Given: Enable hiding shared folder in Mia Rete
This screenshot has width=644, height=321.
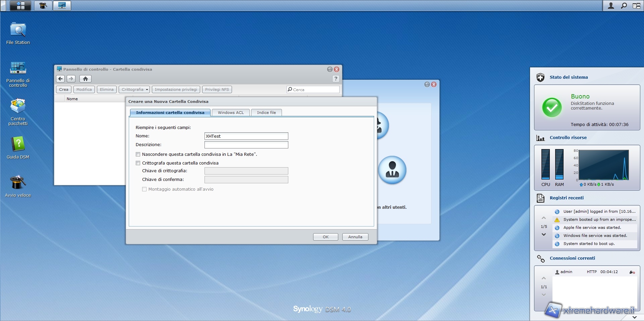Looking at the screenshot, I should (138, 154).
